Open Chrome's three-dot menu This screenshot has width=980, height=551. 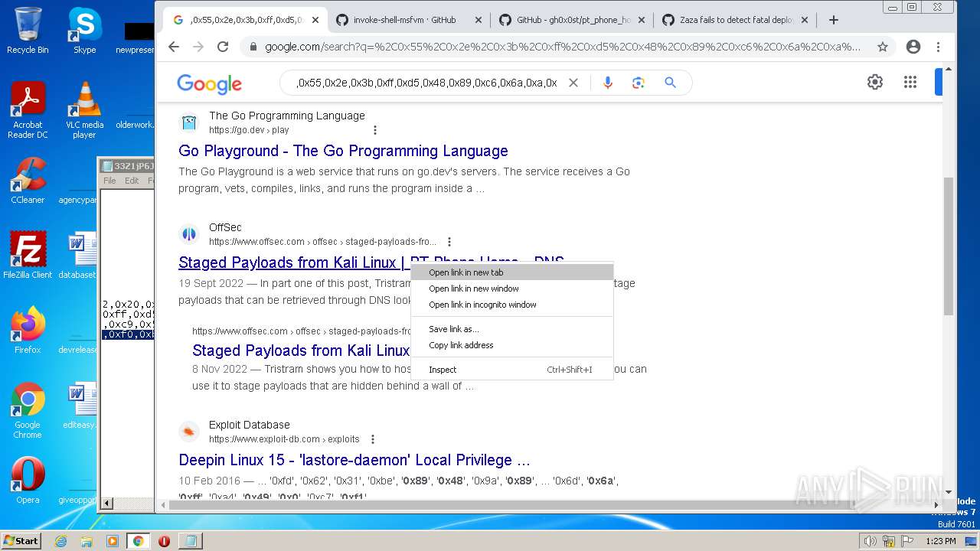[x=938, y=47]
